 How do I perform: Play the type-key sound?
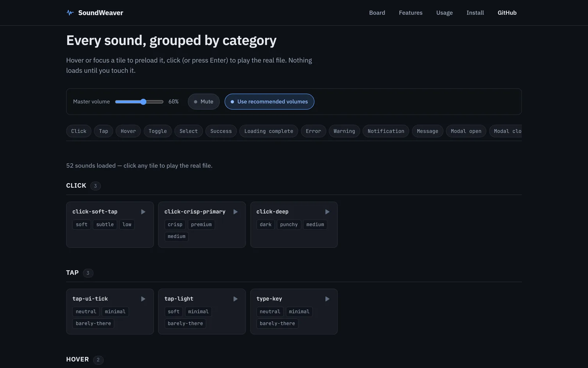coord(327,299)
